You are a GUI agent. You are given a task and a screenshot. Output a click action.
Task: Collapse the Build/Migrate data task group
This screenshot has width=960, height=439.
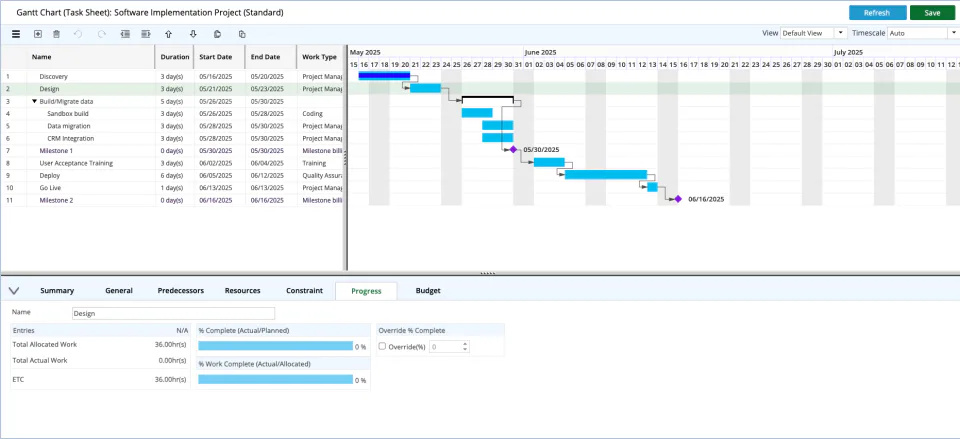coord(35,102)
